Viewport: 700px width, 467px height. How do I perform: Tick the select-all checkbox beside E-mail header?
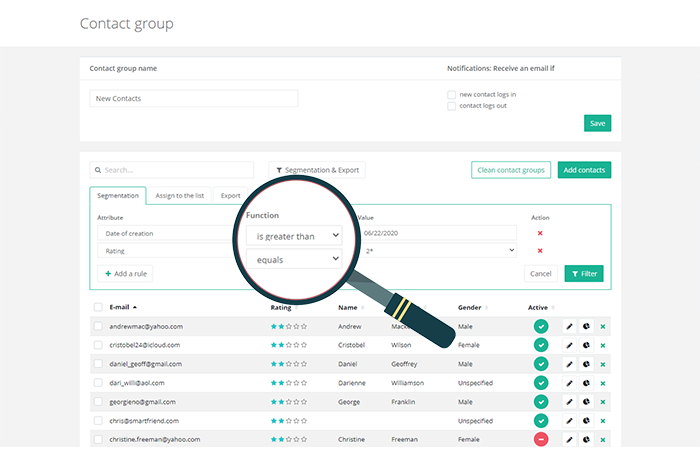(98, 307)
